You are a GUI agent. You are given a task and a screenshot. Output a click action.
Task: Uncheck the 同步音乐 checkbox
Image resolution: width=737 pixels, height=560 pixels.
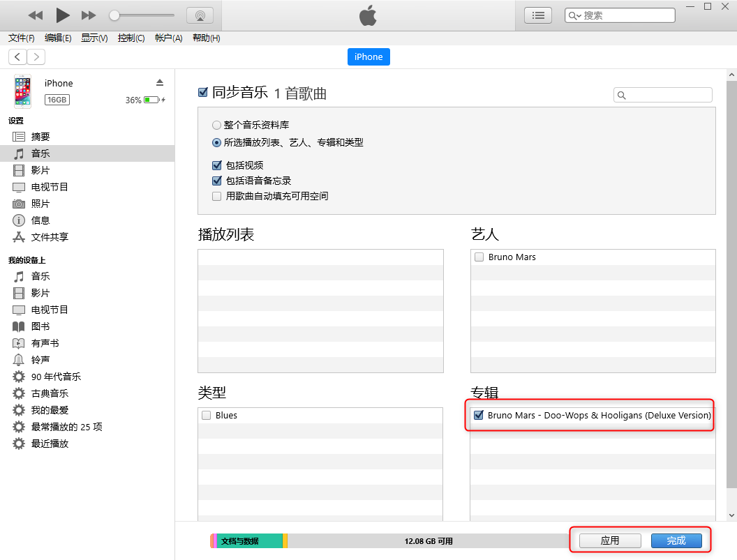203,92
